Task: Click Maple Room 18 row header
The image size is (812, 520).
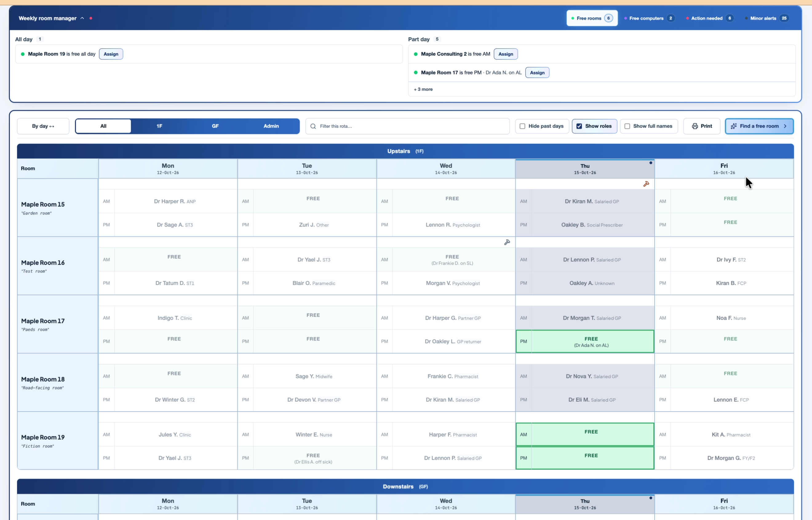Action: tap(58, 382)
